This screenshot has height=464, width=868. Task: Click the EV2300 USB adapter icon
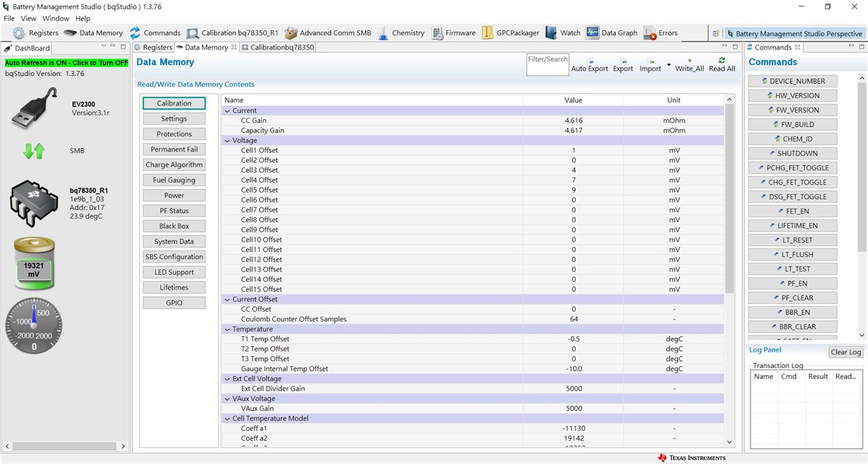[x=35, y=108]
